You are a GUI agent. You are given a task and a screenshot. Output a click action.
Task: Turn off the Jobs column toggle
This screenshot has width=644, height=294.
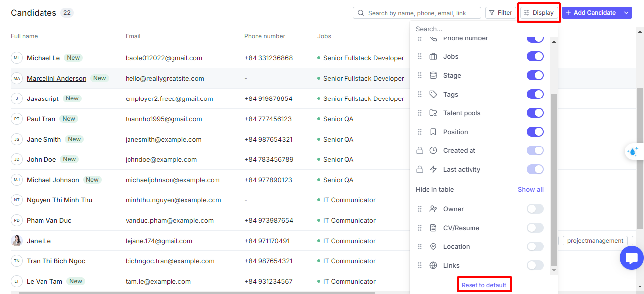[x=535, y=57]
